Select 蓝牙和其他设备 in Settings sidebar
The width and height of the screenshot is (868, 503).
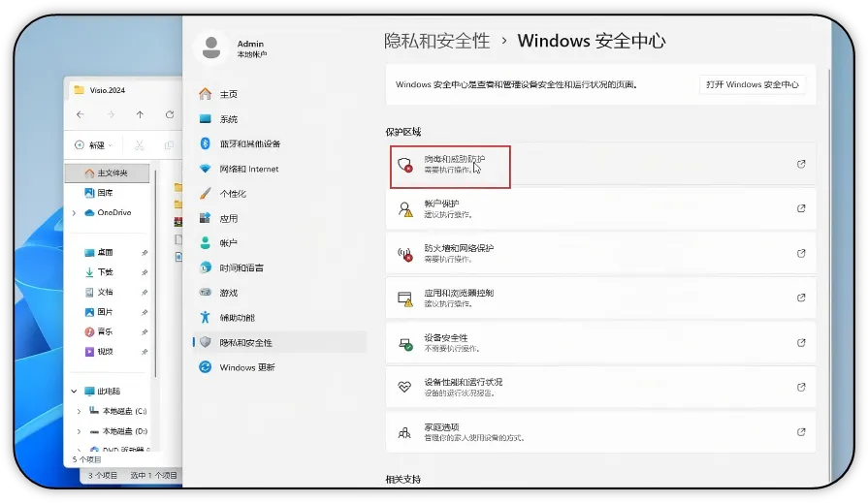279,143
